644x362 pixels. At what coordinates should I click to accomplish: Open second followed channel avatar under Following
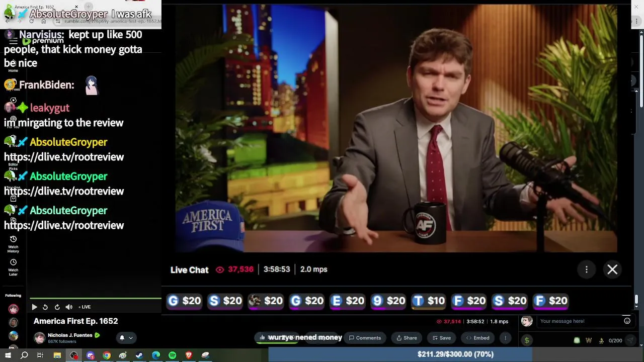click(x=13, y=323)
